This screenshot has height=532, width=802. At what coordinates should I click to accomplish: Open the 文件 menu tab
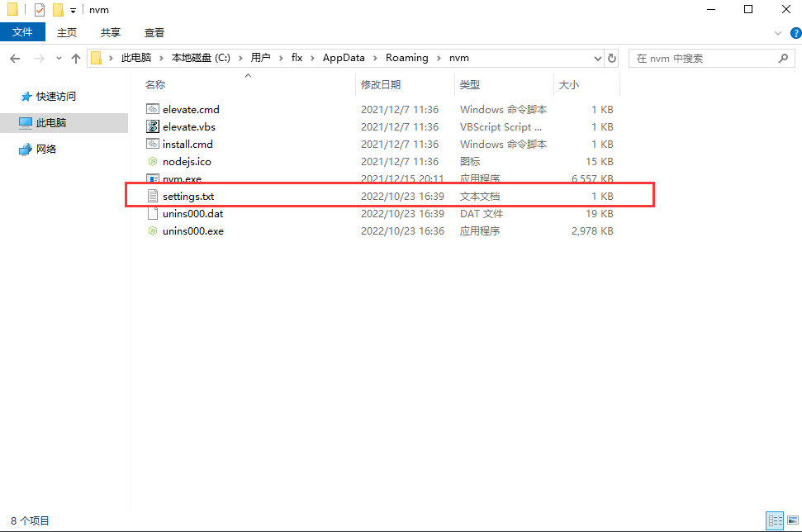22,32
